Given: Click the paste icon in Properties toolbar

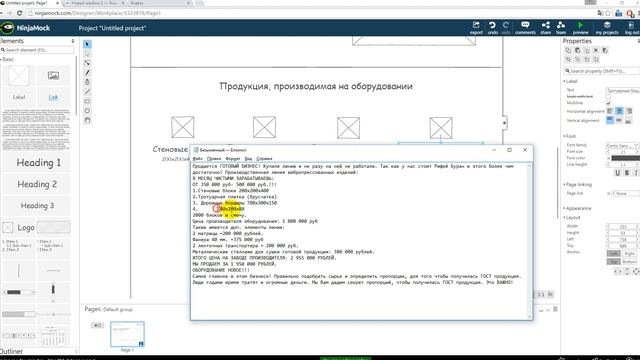Looking at the screenshot, I should (578, 50).
